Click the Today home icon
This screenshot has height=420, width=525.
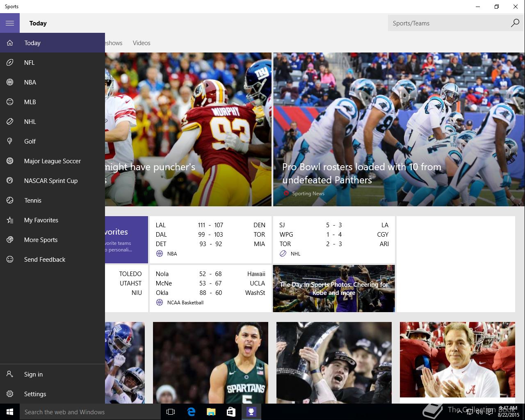click(10, 43)
